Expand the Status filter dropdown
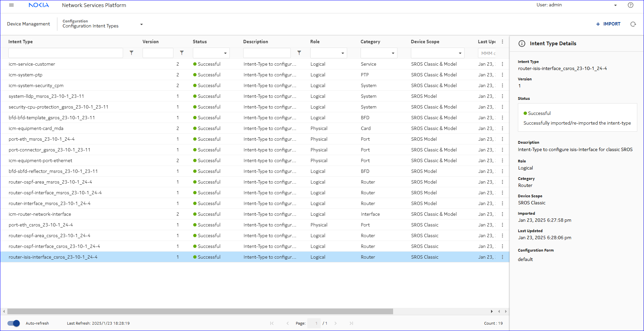Screen dimensions: 644x331 point(225,53)
